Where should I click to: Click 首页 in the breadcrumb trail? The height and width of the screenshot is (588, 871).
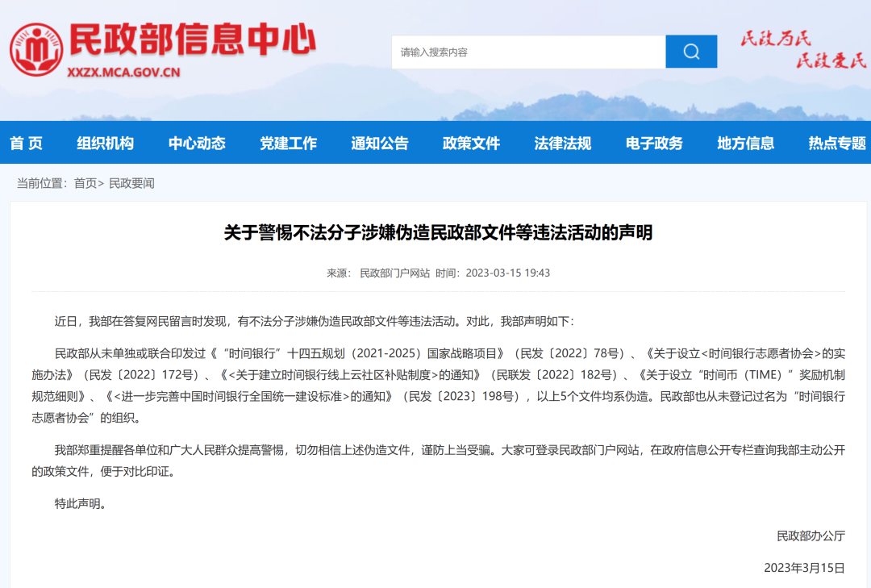click(x=85, y=183)
